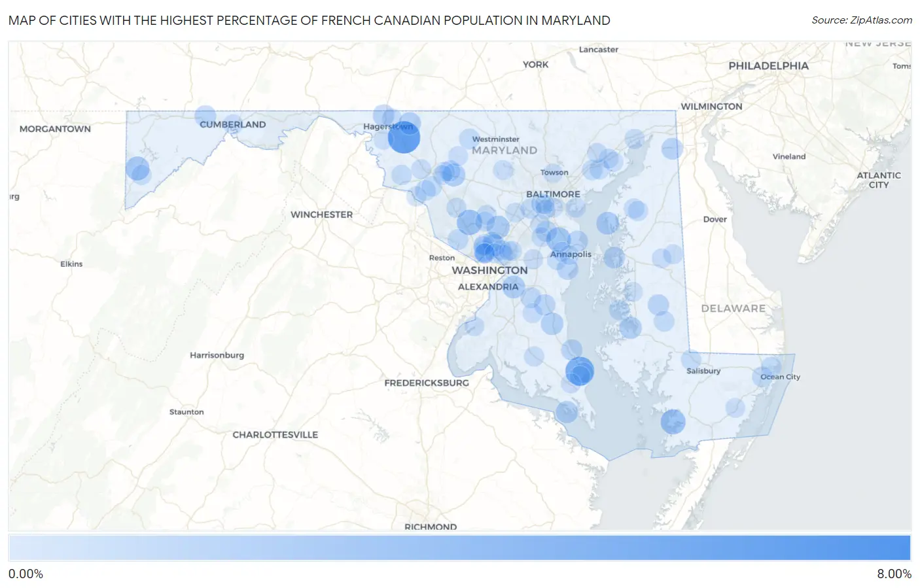Screen dimensions: 920x588
Task: Click the BALTIMORE city label
Action: pyautogui.click(x=553, y=194)
